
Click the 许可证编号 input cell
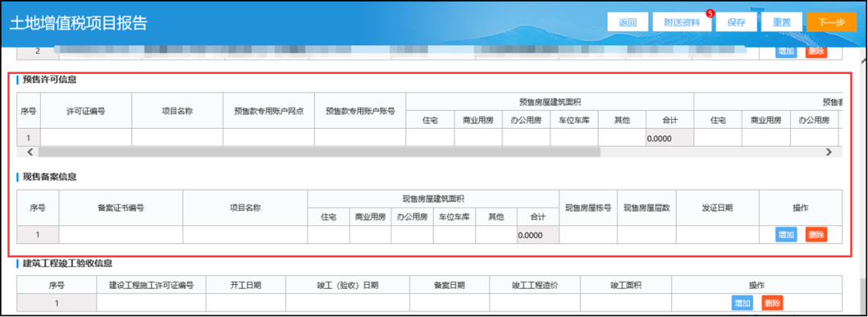pos(86,138)
